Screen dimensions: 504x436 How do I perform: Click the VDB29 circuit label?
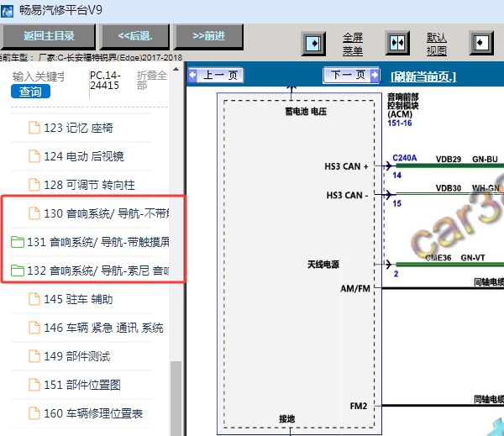449,159
